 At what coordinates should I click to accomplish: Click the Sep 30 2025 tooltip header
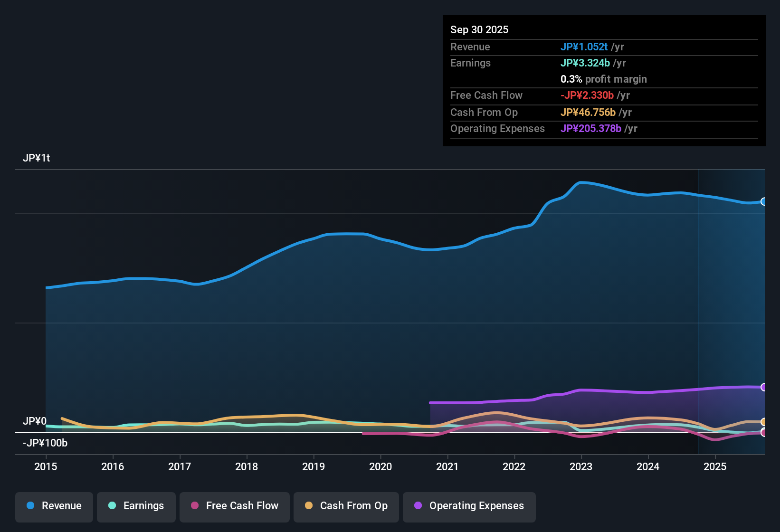[479, 29]
